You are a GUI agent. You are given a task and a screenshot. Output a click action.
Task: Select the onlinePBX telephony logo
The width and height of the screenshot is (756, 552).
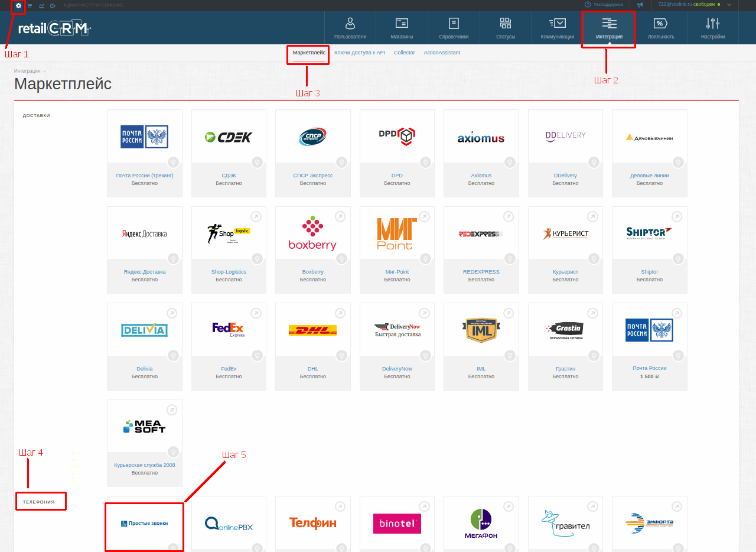pos(229,524)
